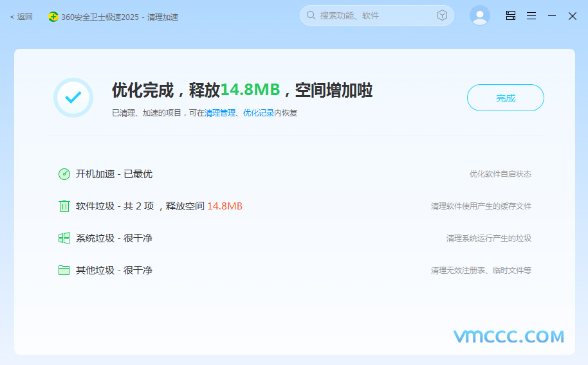Click the cube icon in search box
Screen dimensions: 588x365
pyautogui.click(x=442, y=15)
